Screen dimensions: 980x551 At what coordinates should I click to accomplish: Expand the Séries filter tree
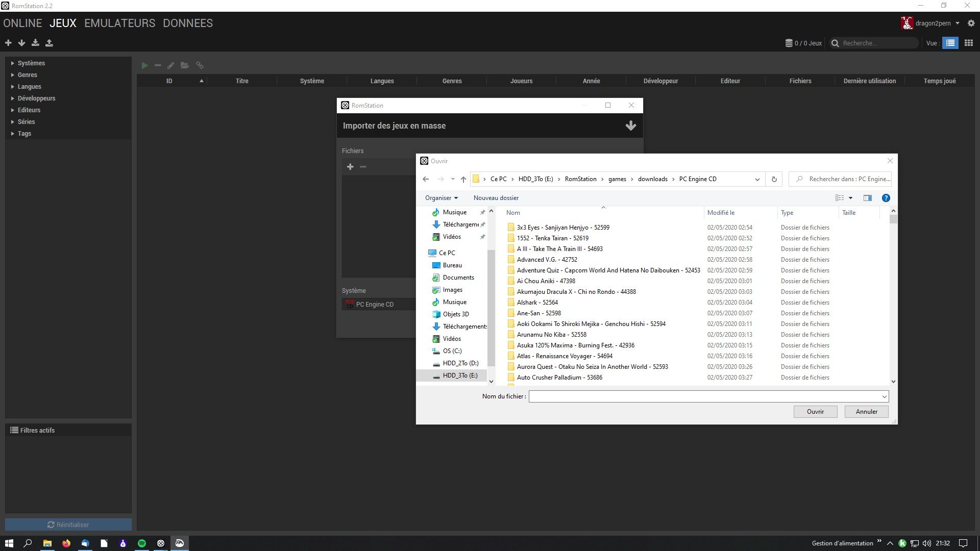tap(12, 122)
